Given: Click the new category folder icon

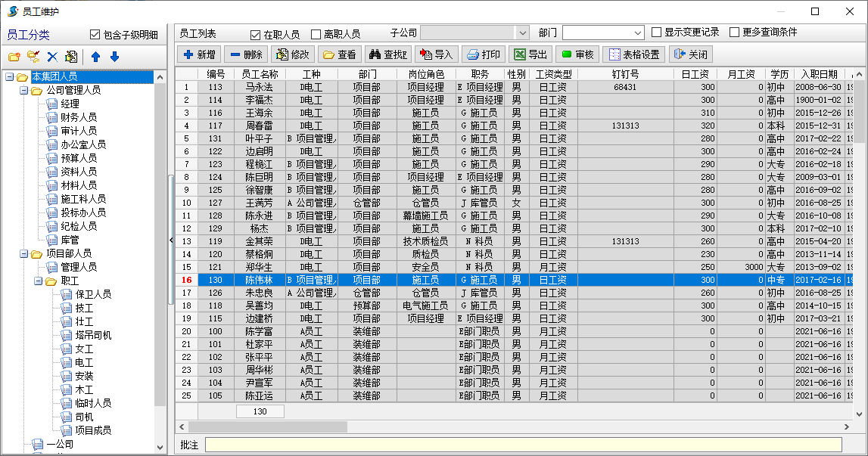Looking at the screenshot, I should tap(14, 57).
